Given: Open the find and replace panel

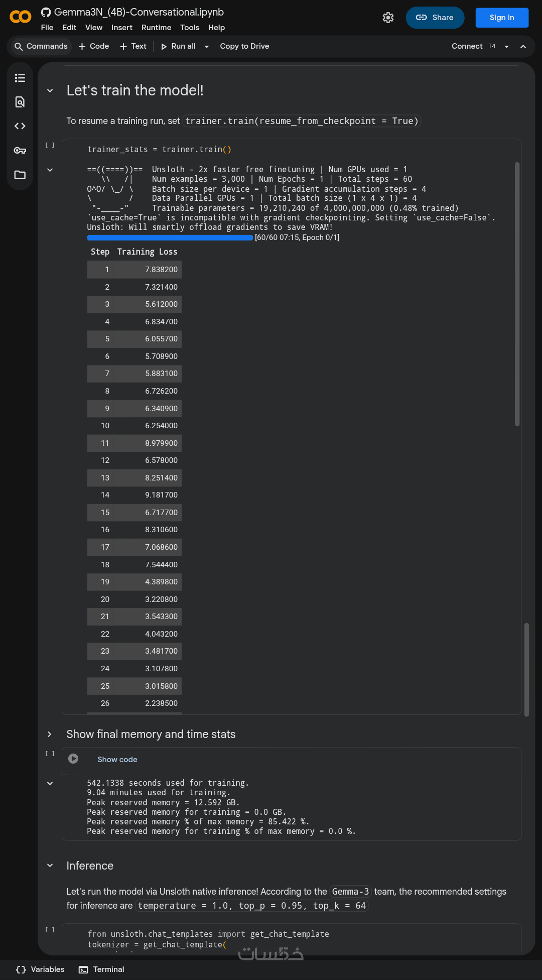Looking at the screenshot, I should click(x=20, y=102).
